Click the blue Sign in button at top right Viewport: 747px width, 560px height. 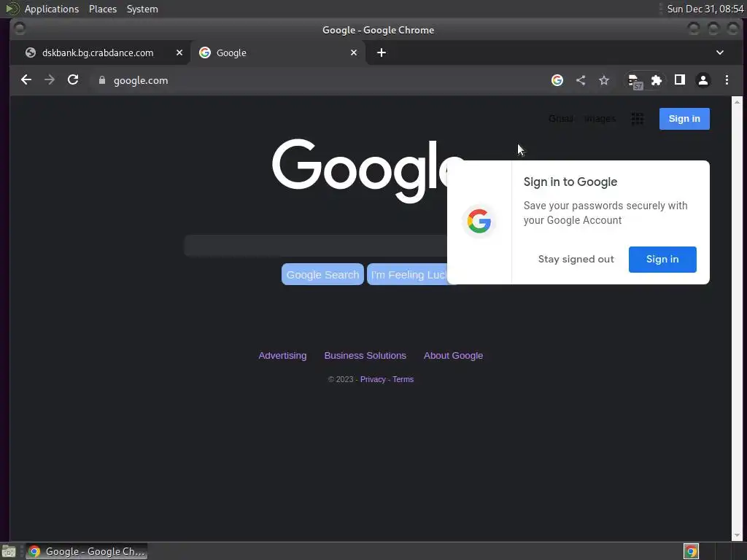[684, 119]
